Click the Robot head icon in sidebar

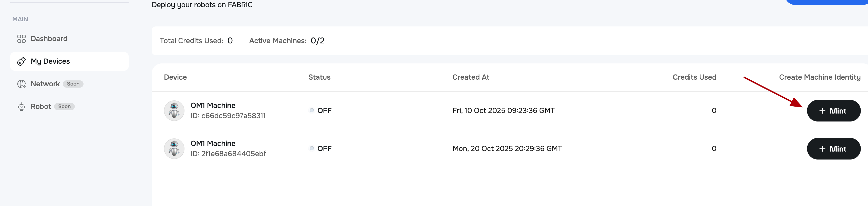click(21, 106)
